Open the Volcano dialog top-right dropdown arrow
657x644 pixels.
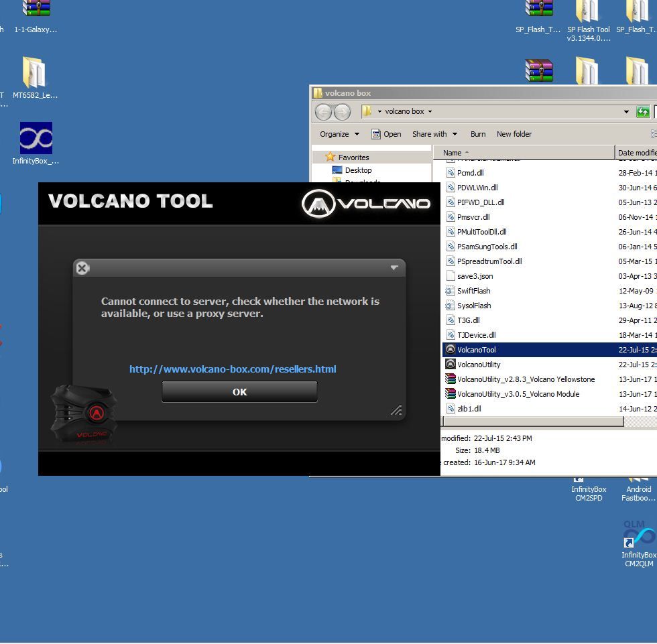(394, 267)
